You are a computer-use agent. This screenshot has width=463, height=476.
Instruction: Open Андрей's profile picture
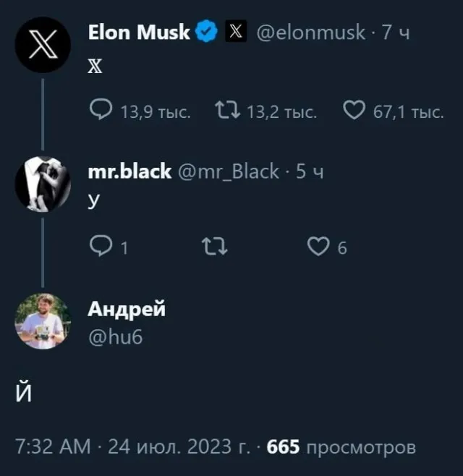tap(43, 320)
